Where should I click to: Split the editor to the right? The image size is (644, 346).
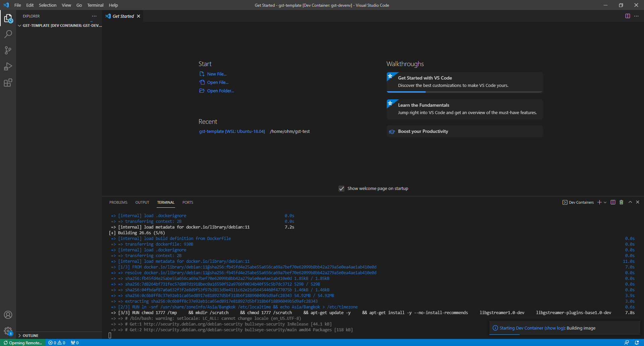coord(628,16)
